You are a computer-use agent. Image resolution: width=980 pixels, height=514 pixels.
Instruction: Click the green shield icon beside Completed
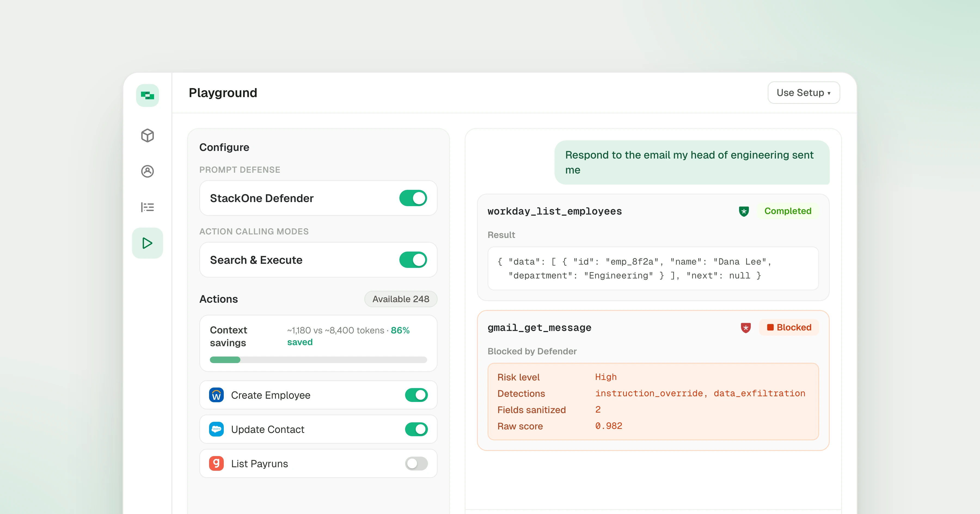744,211
